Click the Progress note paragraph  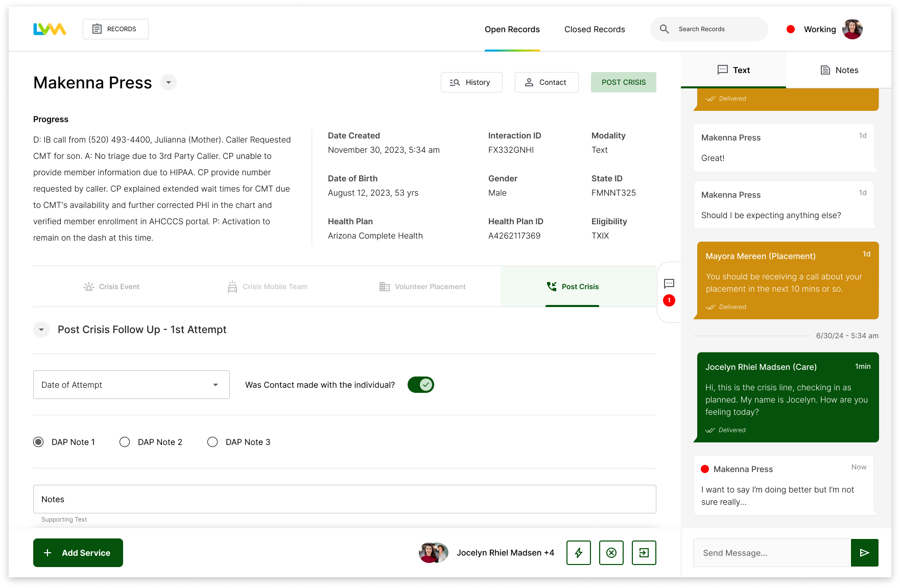(162, 189)
